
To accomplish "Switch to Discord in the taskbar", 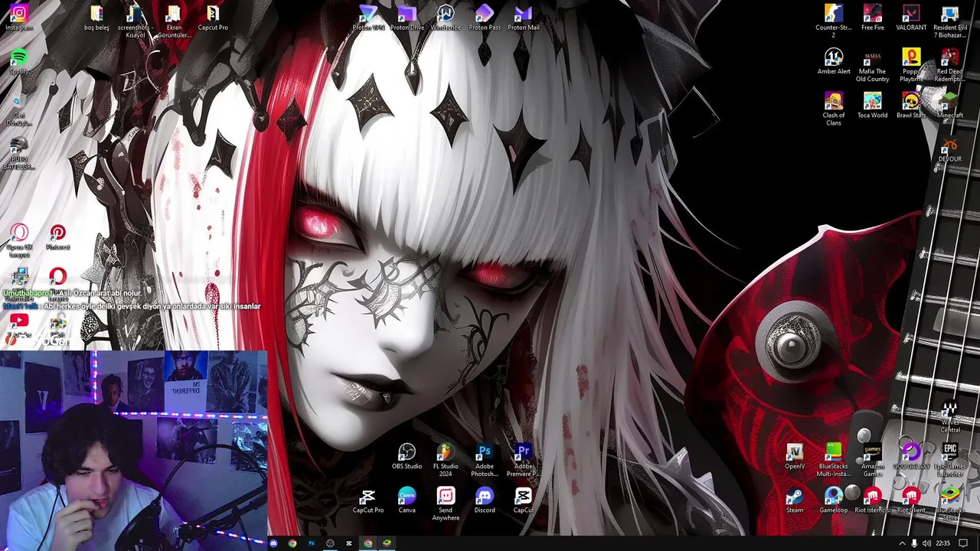I will coord(273,543).
